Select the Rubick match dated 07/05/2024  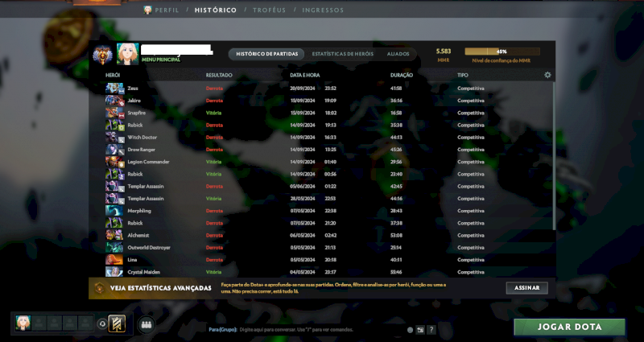[x=320, y=223]
